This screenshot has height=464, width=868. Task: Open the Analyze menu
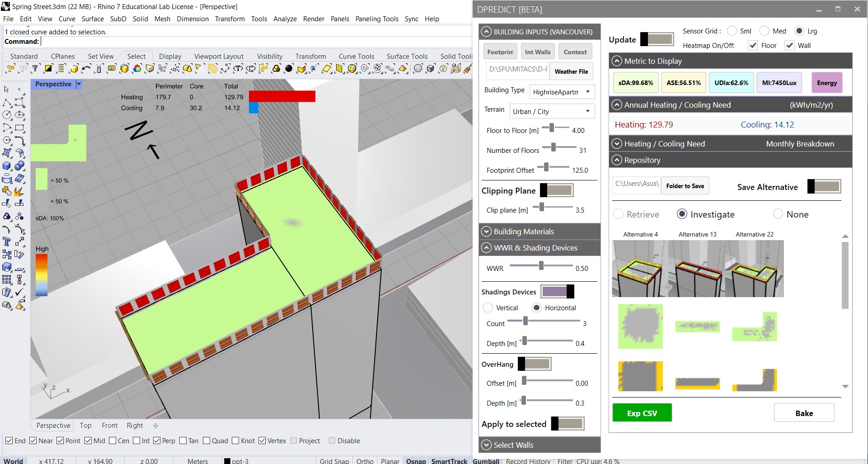coord(285,19)
